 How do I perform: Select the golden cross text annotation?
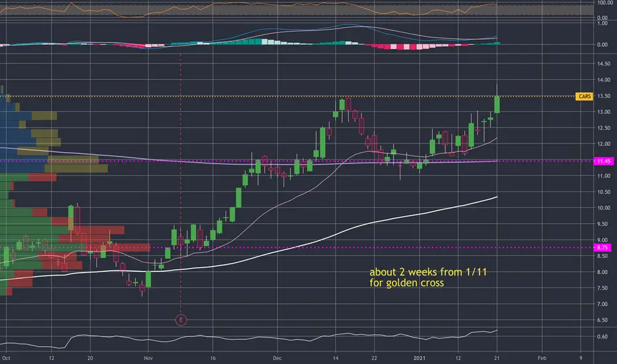(x=428, y=277)
